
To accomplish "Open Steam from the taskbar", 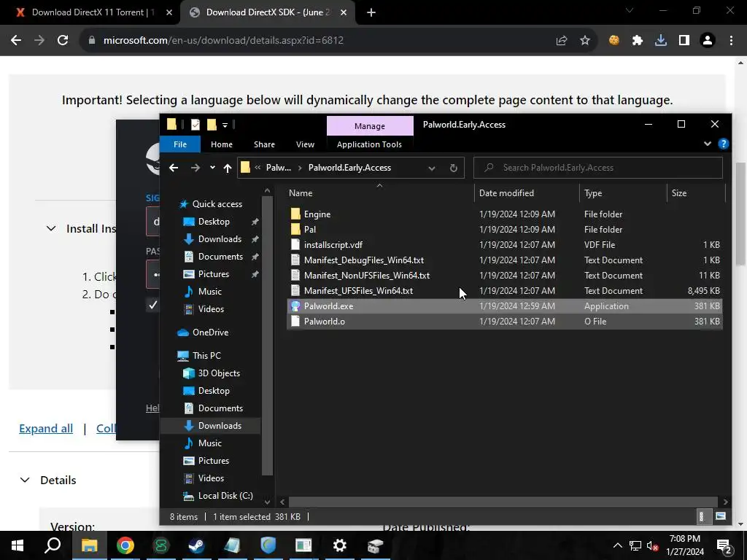I will 196,545.
